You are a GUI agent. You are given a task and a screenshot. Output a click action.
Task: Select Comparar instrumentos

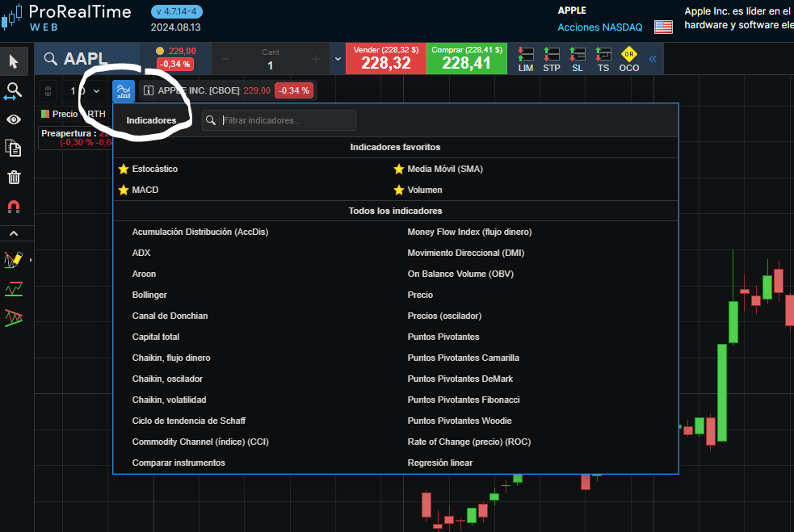tap(179, 463)
